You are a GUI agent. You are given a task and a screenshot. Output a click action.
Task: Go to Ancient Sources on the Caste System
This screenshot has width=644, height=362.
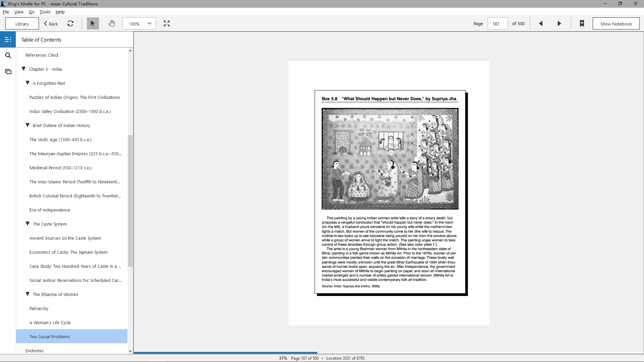pos(65,238)
